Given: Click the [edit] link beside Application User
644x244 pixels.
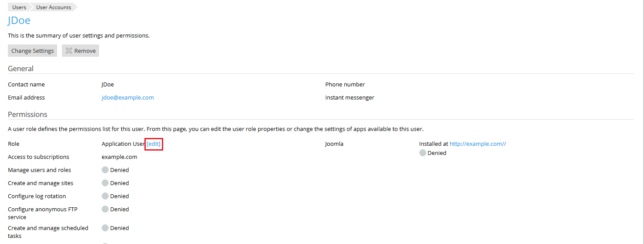Looking at the screenshot, I should [x=154, y=144].
